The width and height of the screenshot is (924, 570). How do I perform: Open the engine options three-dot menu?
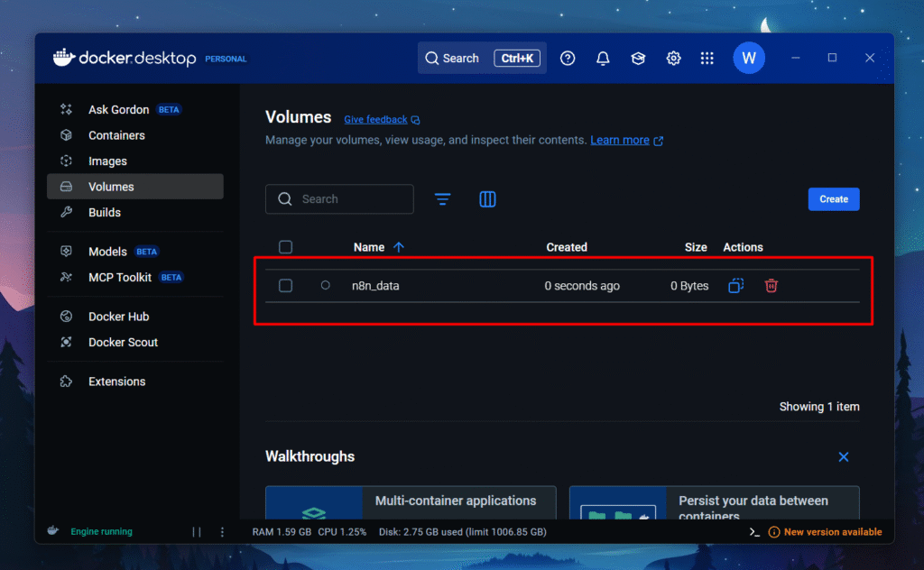coord(222,532)
